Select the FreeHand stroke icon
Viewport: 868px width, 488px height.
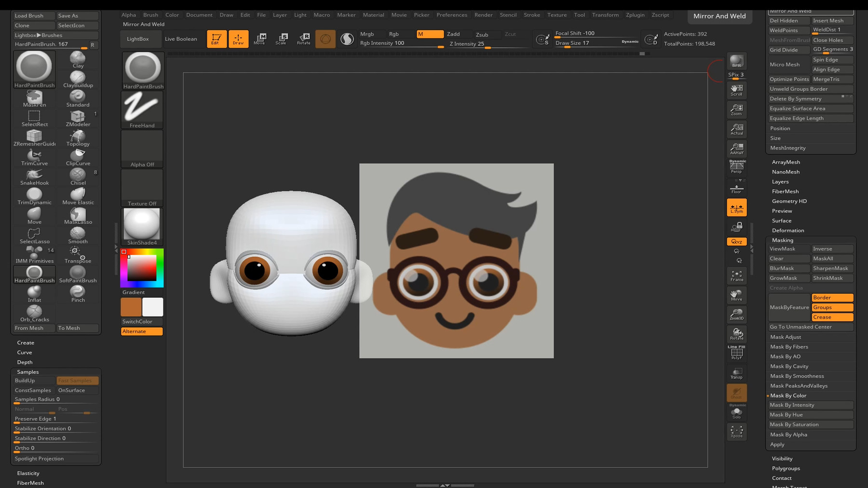pos(142,109)
